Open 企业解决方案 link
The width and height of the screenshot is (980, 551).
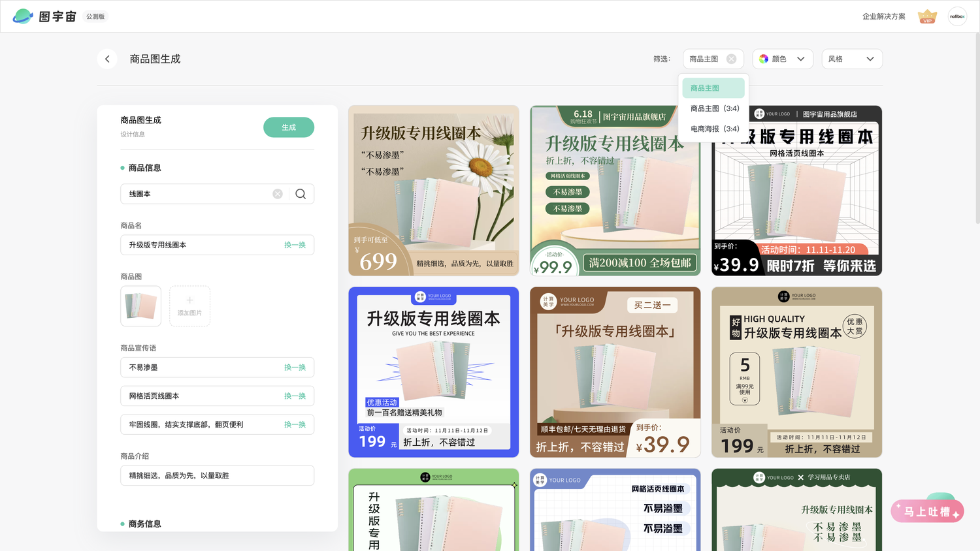(883, 16)
